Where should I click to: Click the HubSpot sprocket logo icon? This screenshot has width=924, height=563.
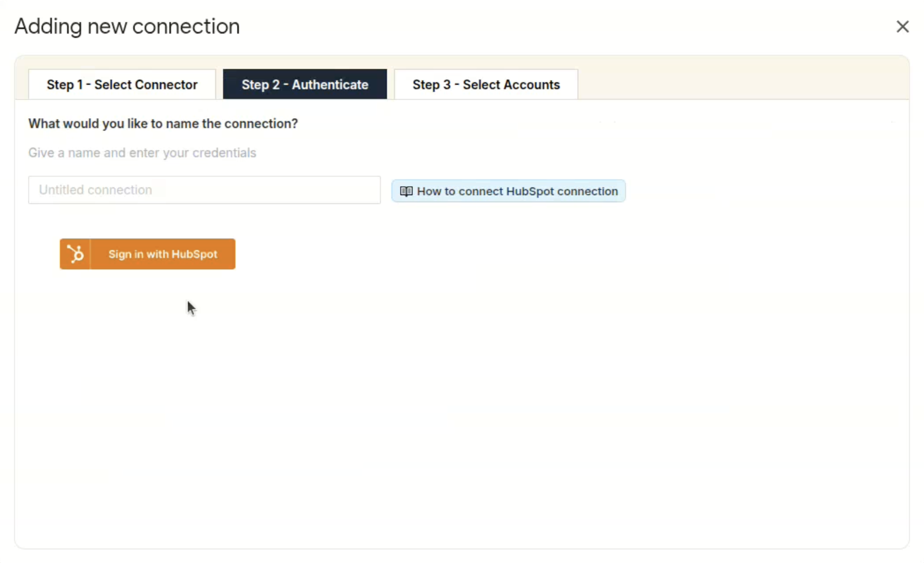point(75,254)
